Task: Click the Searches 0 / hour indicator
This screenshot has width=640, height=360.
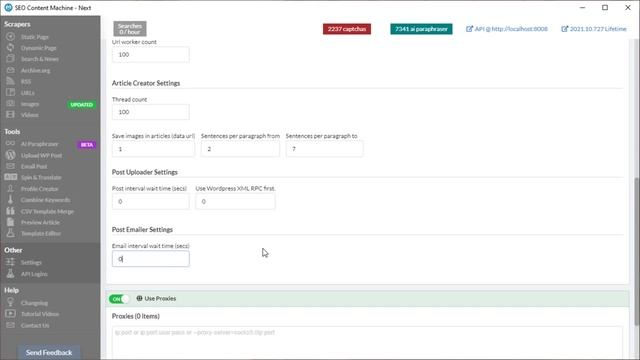Action: [130, 29]
